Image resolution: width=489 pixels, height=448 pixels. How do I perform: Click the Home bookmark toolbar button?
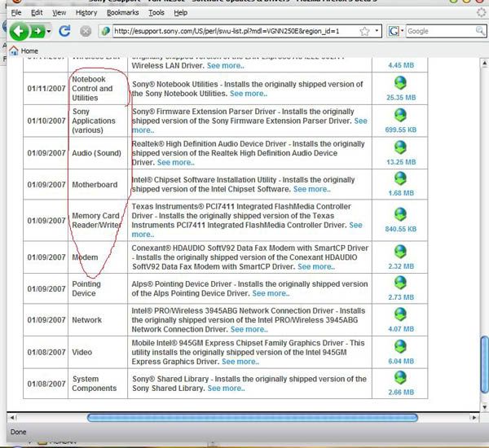point(24,51)
